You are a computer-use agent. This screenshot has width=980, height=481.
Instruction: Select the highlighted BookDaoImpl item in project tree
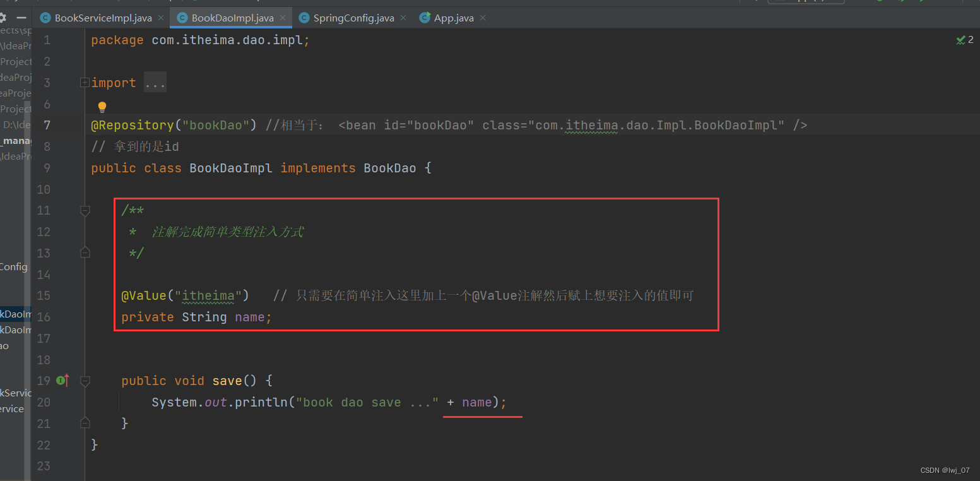[x=15, y=314]
